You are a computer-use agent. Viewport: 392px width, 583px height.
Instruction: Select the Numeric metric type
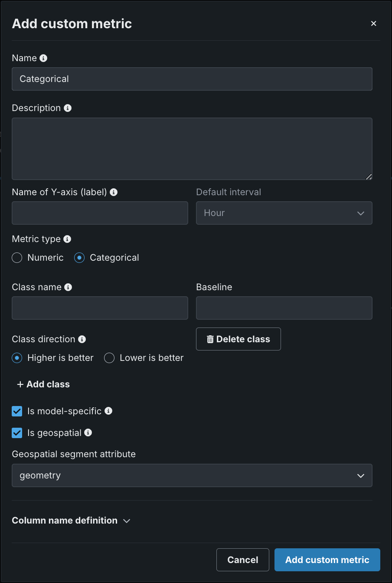pos(17,258)
